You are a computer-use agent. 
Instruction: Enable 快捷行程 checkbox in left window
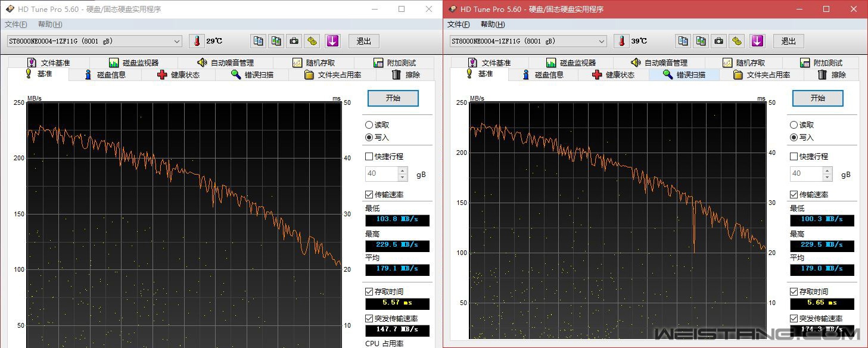click(384, 157)
